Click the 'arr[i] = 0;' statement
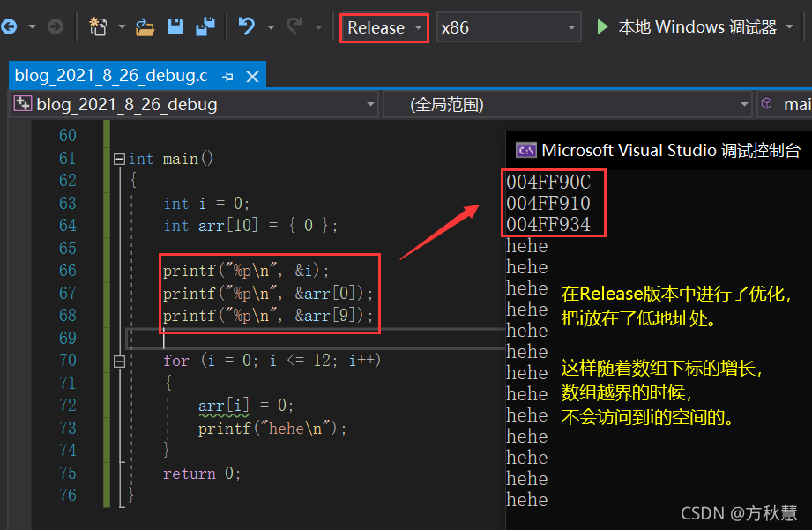This screenshot has height=530, width=812. [x=246, y=406]
